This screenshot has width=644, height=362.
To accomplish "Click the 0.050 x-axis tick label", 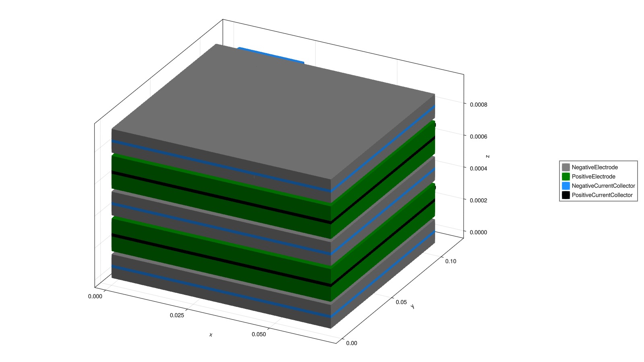I will point(258,334).
